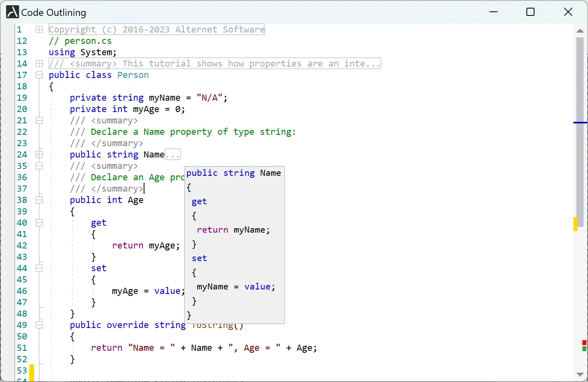Collapse the Age property outline at line 38
588x382 pixels.
39,200
